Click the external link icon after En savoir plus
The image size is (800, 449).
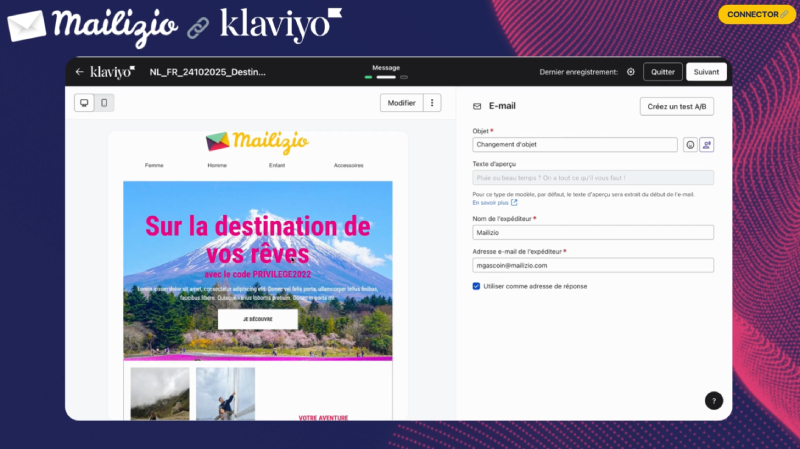(514, 203)
